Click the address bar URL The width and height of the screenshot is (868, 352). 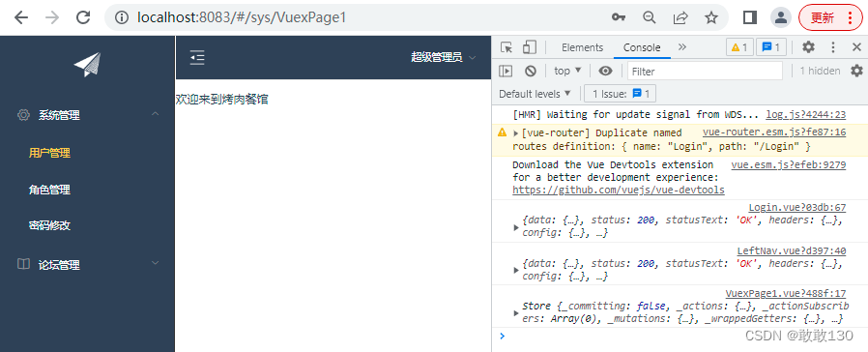tap(242, 17)
